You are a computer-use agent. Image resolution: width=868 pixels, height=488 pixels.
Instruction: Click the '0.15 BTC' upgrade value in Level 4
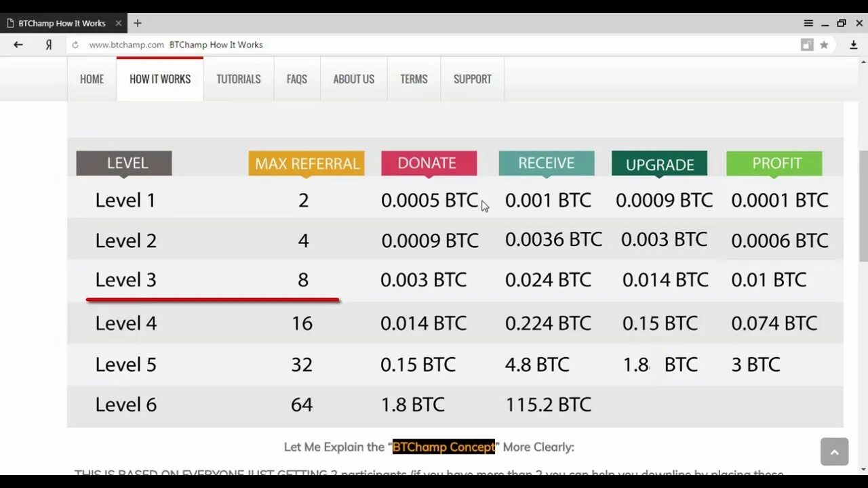click(660, 323)
